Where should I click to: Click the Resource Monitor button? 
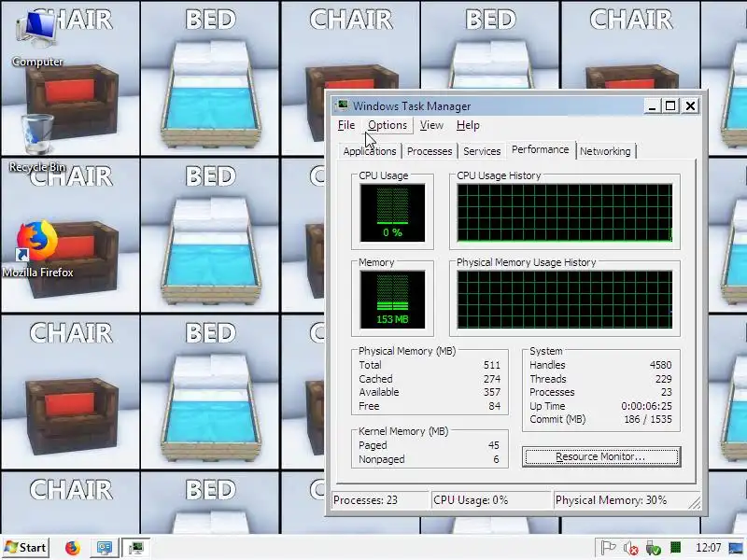click(600, 456)
